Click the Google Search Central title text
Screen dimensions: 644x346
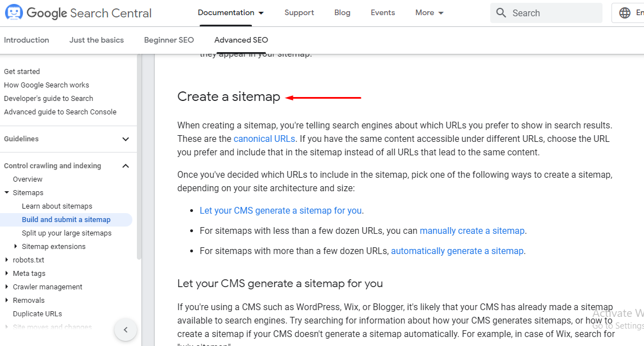pyautogui.click(x=89, y=13)
